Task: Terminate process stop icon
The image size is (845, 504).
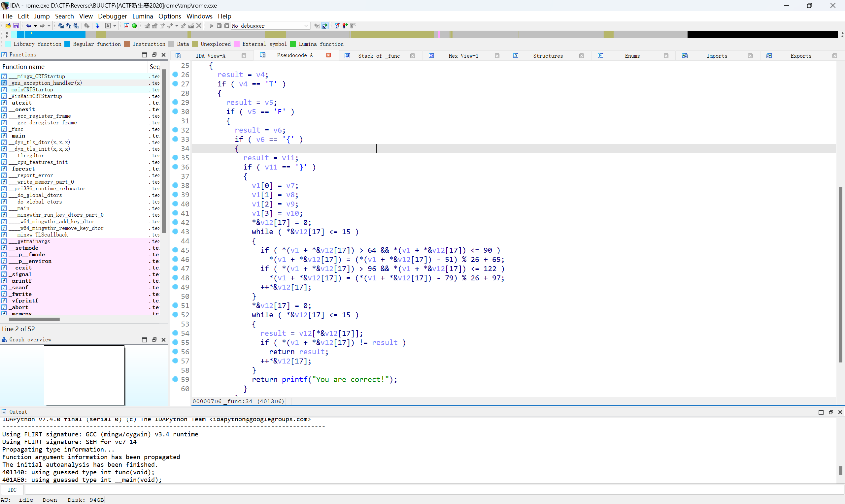Action: (x=227, y=26)
